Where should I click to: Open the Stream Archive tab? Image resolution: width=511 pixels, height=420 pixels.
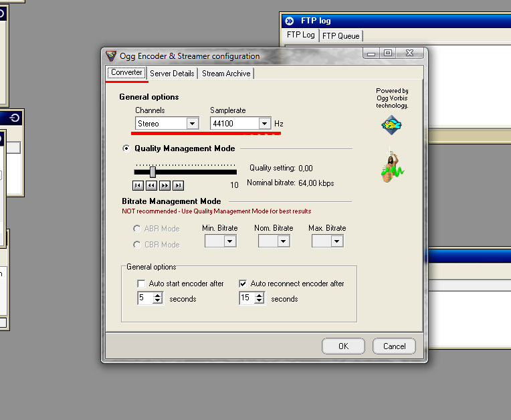pos(226,74)
